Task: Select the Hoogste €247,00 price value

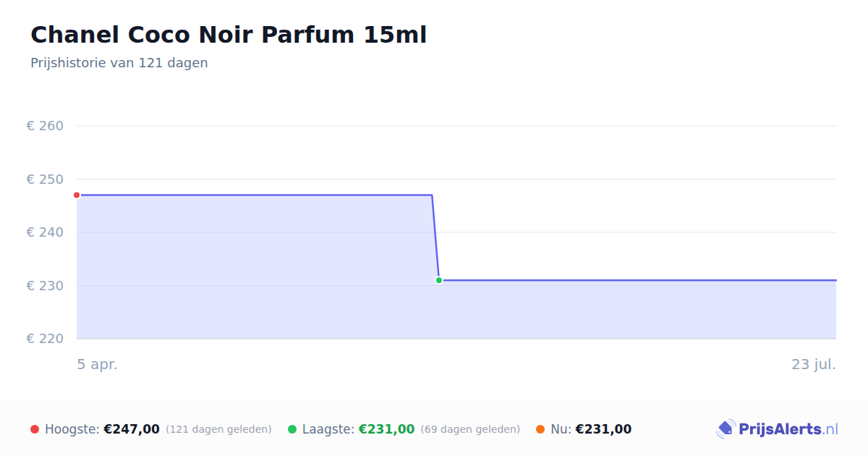Action: point(132,429)
